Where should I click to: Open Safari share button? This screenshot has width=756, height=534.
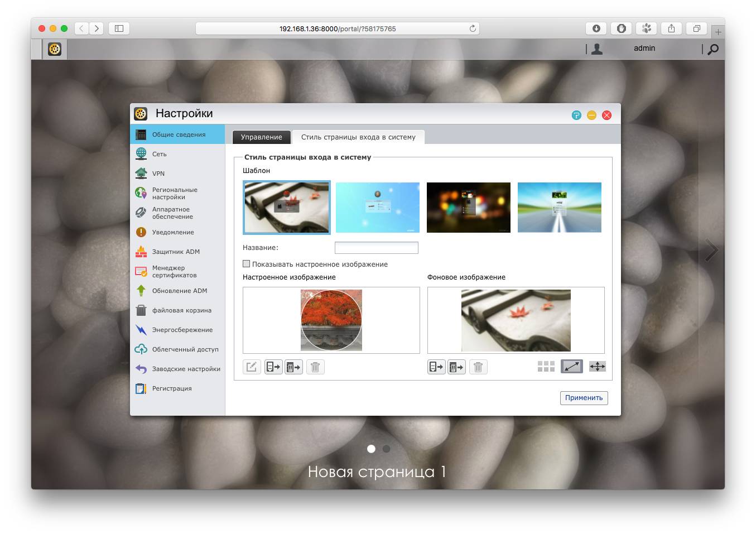tap(672, 28)
